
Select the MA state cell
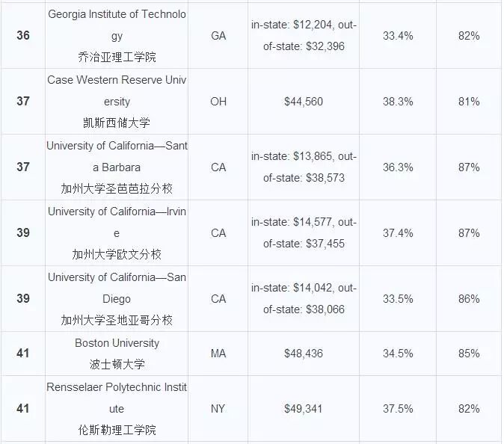coord(218,353)
